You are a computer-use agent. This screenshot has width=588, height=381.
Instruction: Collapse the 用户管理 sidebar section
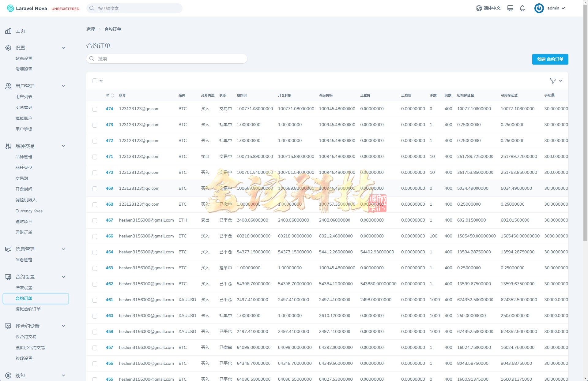click(63, 86)
